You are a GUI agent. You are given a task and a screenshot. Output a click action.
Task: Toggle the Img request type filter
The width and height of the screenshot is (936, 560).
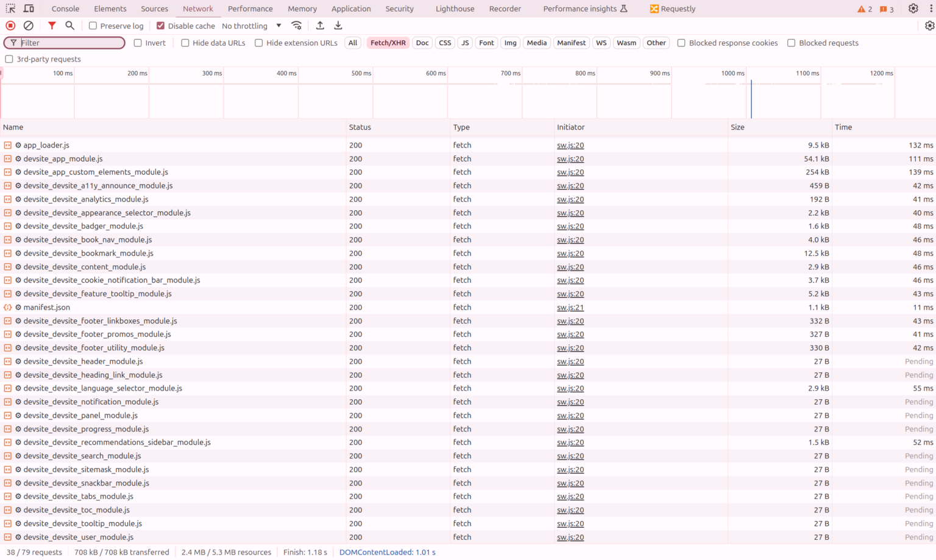click(x=510, y=43)
